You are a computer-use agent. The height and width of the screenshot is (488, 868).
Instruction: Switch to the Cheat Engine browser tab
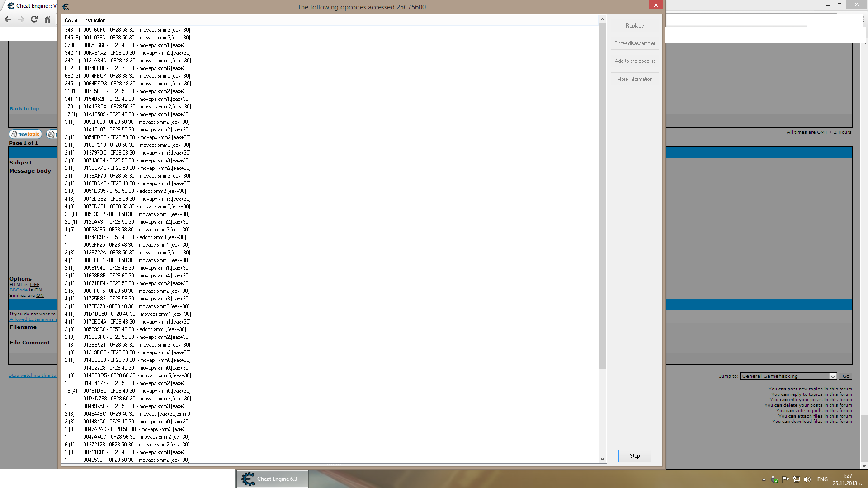click(x=29, y=5)
